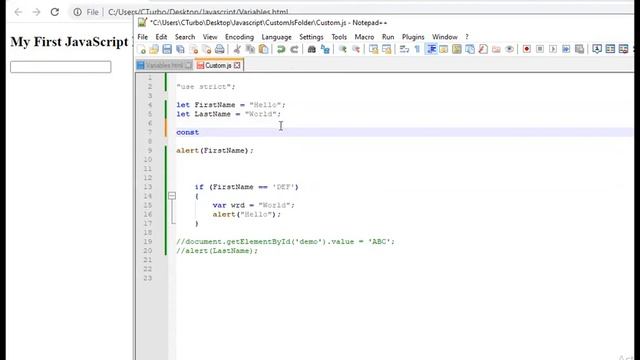Click the text input on the web page
This screenshot has width=640, height=360.
click(60, 67)
